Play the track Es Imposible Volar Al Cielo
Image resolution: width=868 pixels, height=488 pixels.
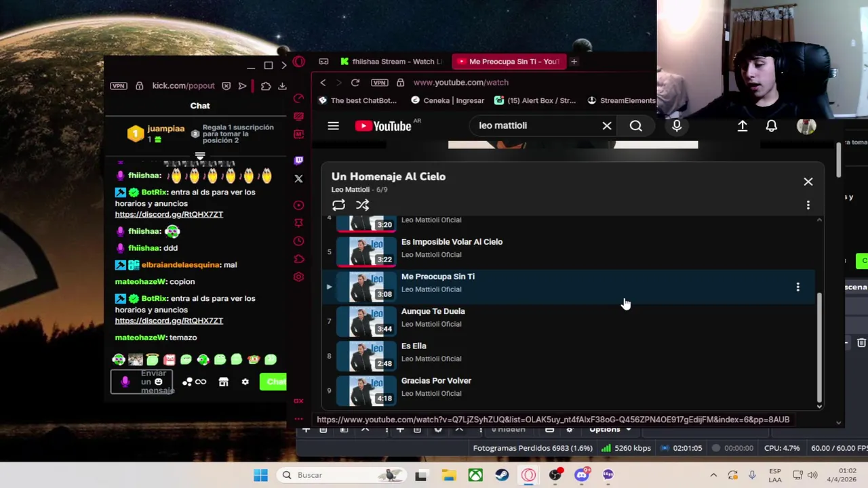point(452,242)
